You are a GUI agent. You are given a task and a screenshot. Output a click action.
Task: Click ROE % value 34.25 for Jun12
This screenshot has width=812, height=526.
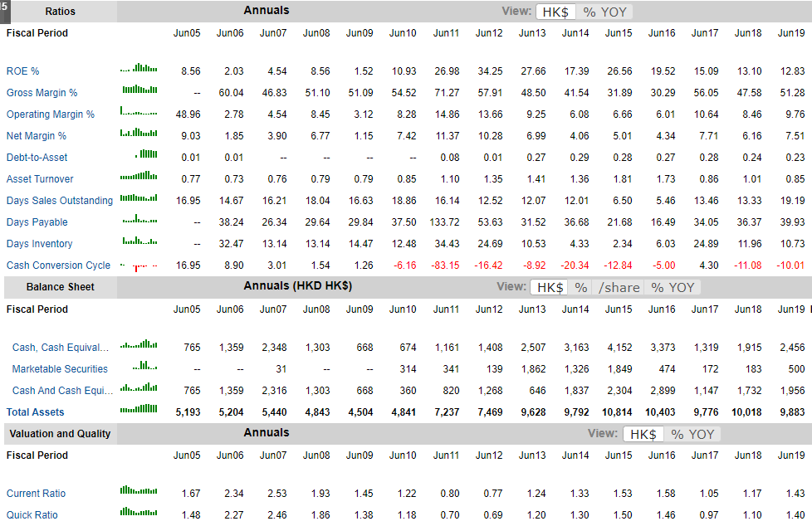coord(490,71)
